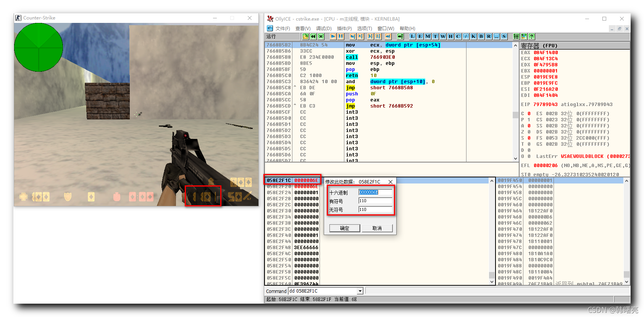Click the disassembly pane scroll up arrow
The width and height of the screenshot is (644, 317).
(x=516, y=45)
